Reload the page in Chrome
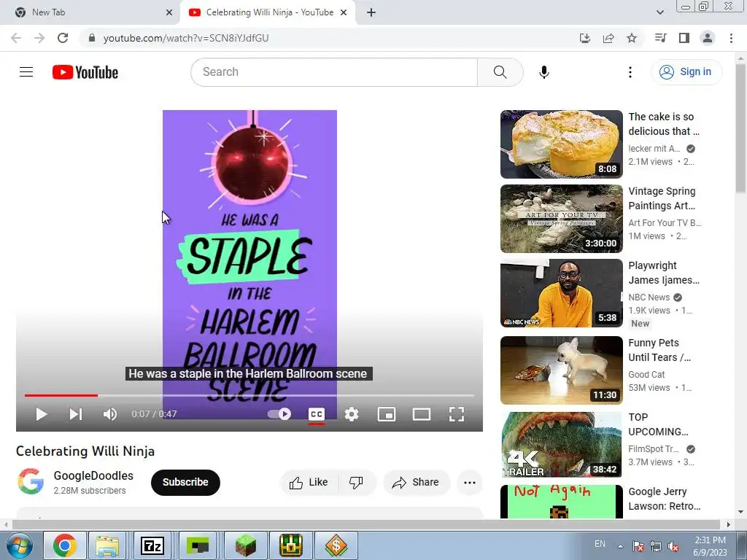 (63, 38)
